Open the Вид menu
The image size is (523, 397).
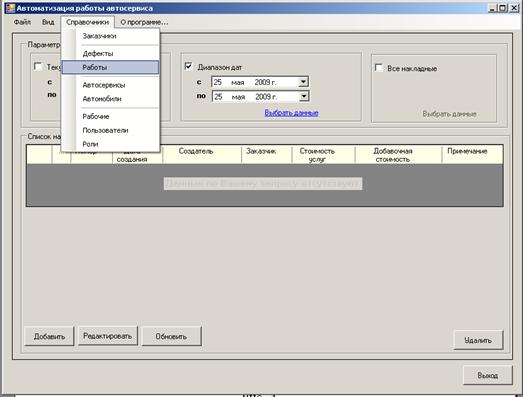pos(48,22)
